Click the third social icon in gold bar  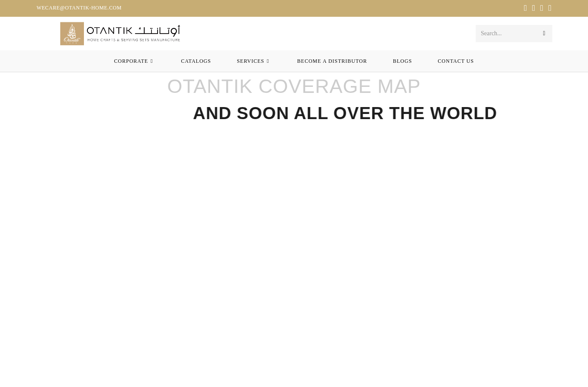[x=542, y=8]
